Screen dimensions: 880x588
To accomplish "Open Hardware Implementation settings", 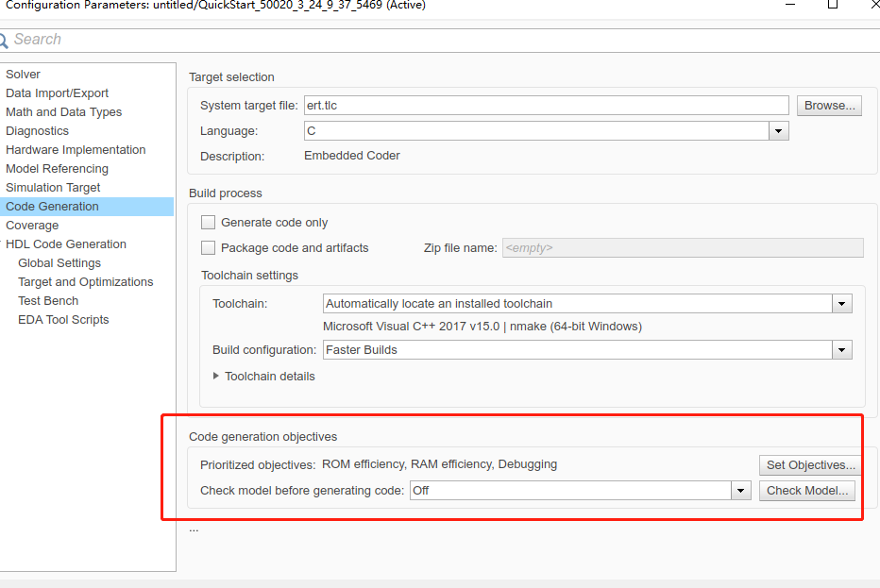I will [x=76, y=150].
